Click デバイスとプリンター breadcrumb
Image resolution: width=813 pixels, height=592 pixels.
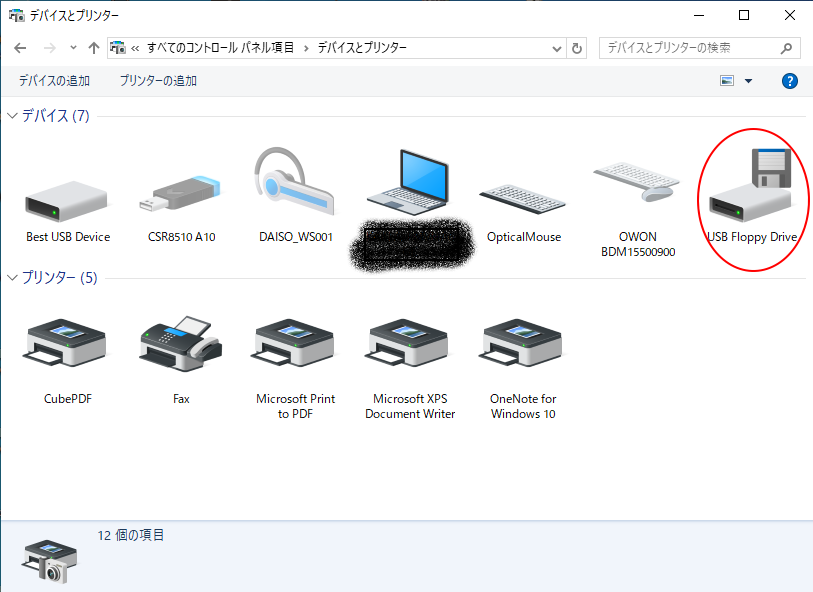(x=362, y=48)
